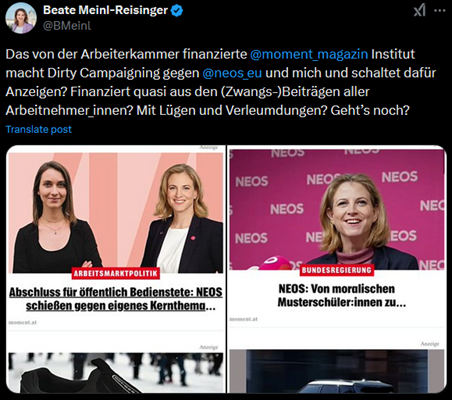The height and width of the screenshot is (400, 452).
Task: Click Translate post
Action: pyautogui.click(x=39, y=129)
